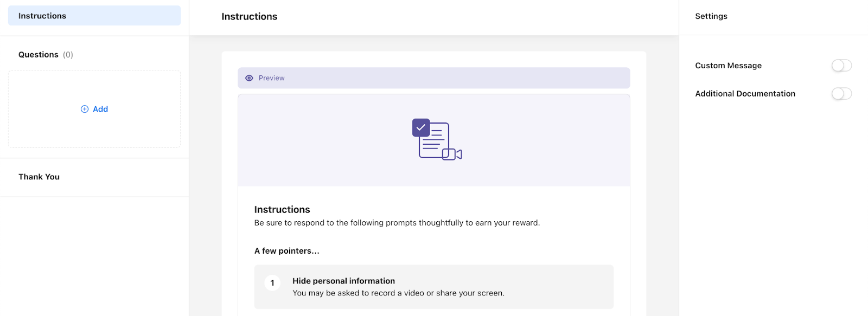
Task: Click the empty questions dashed box
Action: (94, 109)
